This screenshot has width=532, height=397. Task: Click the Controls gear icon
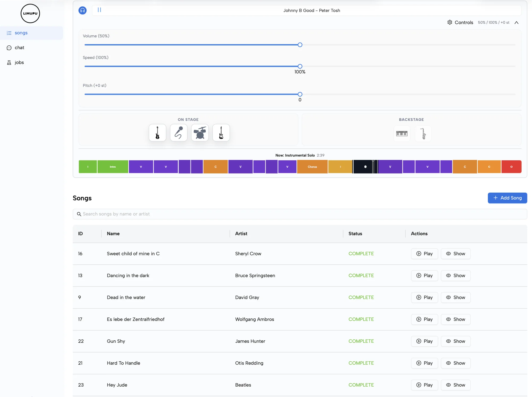[x=450, y=22]
